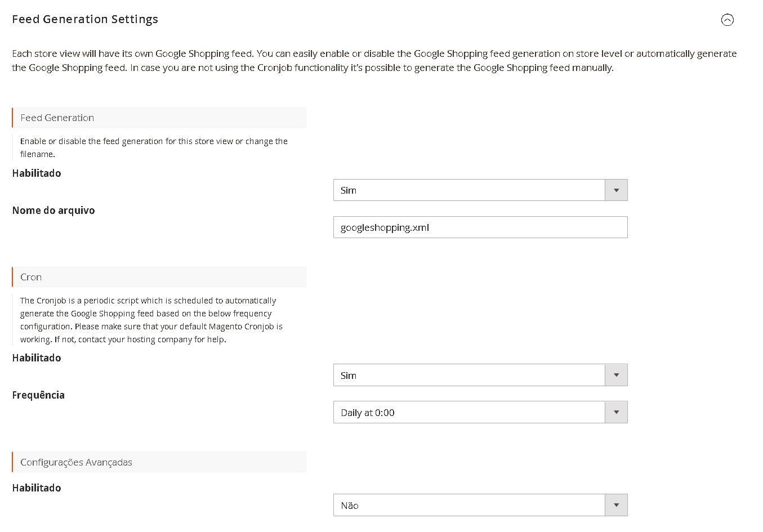Click the Frequência dropdown arrow button
The height and width of the screenshot is (532, 763).
pyautogui.click(x=616, y=413)
